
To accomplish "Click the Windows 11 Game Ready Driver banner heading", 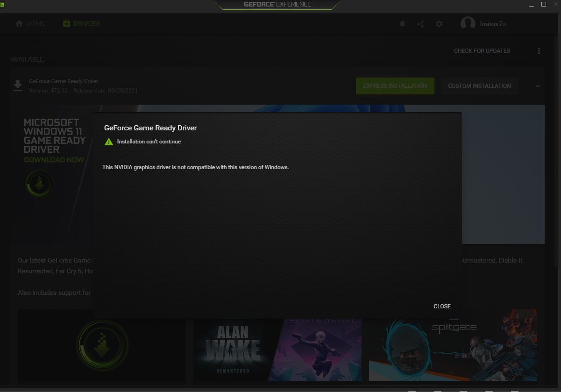I will click(55, 136).
